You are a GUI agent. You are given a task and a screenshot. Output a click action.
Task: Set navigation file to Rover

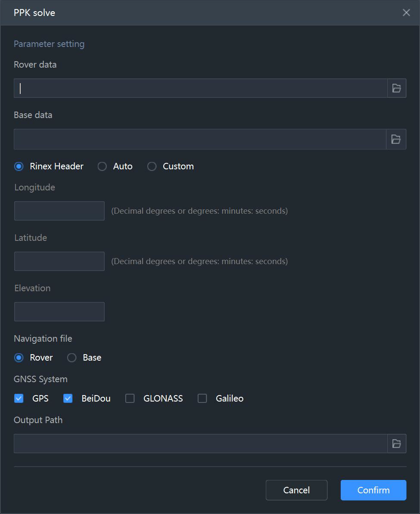click(x=19, y=357)
